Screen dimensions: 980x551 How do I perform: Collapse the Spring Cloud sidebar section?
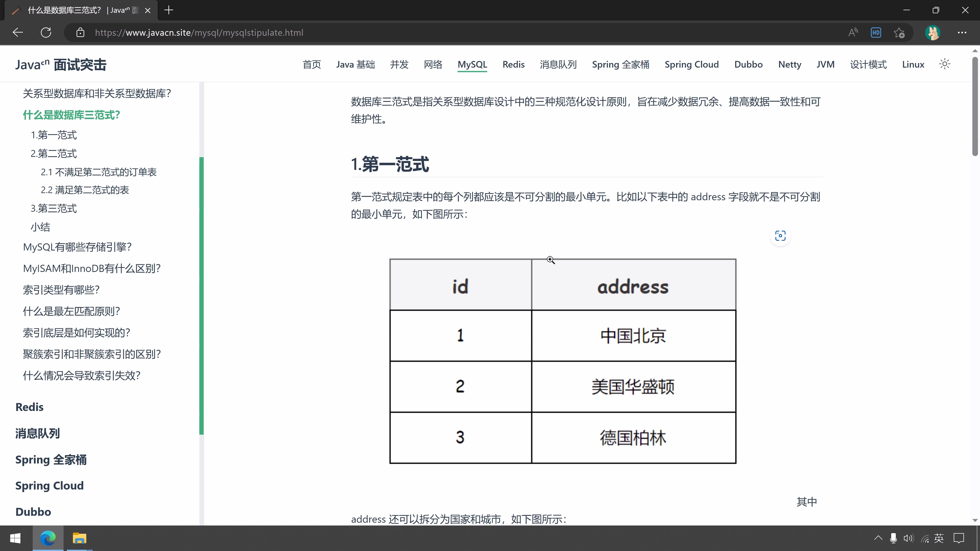49,485
